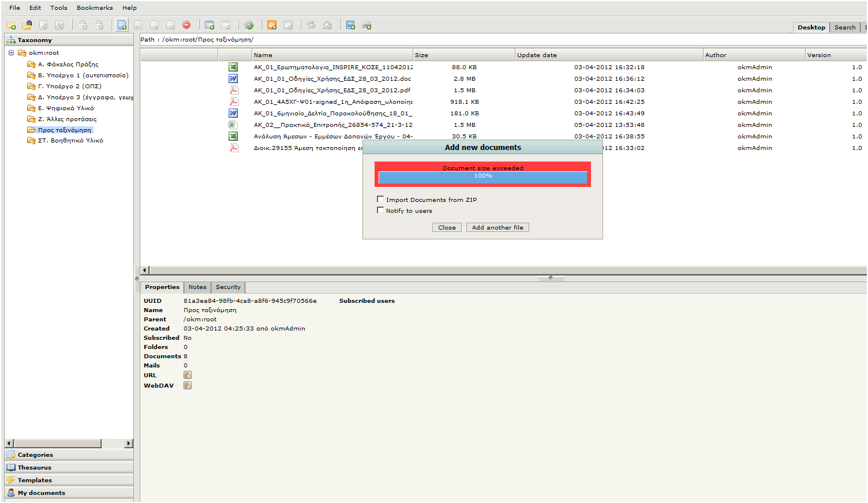Screen dimensions: 868x503
Task: Check the Notify to users option
Action: pyautogui.click(x=380, y=211)
